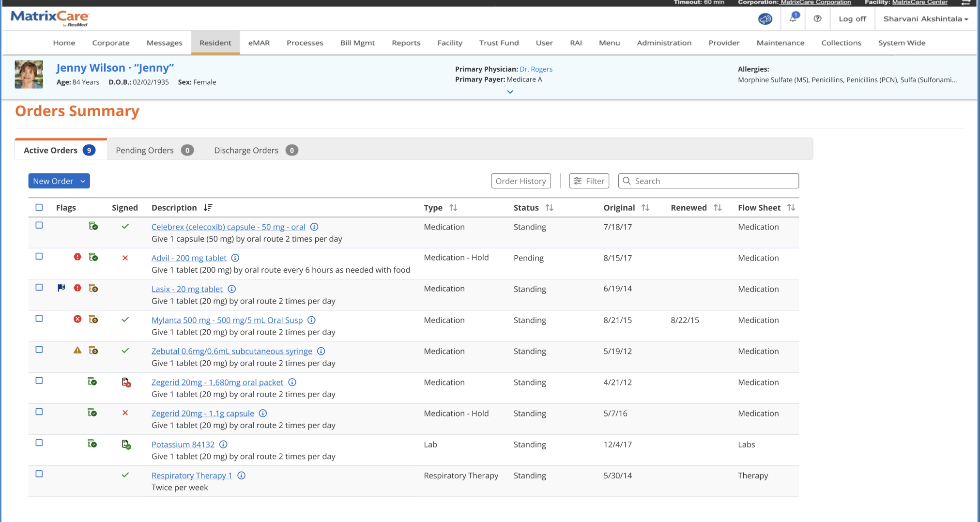Image resolution: width=980 pixels, height=522 pixels.
Task: Click the red alert icon on Lasix row
Action: (x=77, y=288)
